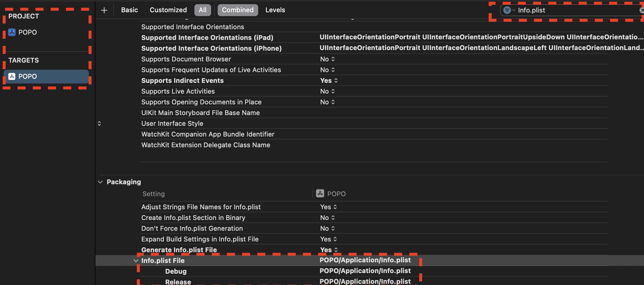This screenshot has height=285, width=644.
Task: Click the Info.plist File path value
Action: tap(365, 260)
